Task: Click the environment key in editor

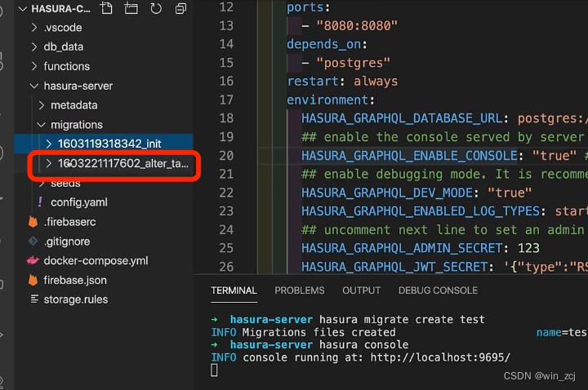Action: [327, 100]
